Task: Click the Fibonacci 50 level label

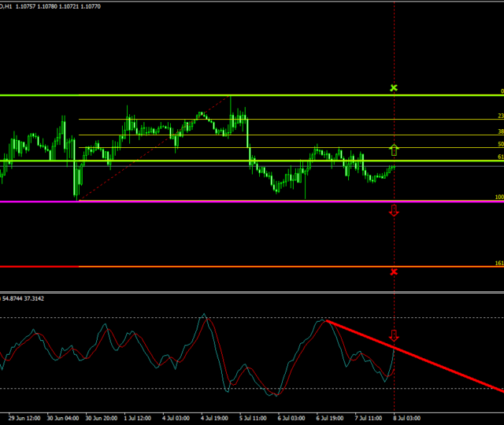Action: (x=500, y=144)
